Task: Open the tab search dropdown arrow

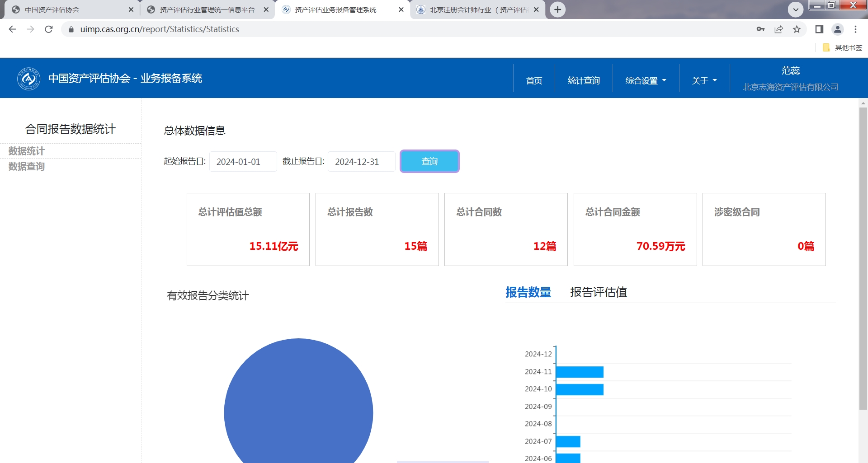Action: (796, 9)
